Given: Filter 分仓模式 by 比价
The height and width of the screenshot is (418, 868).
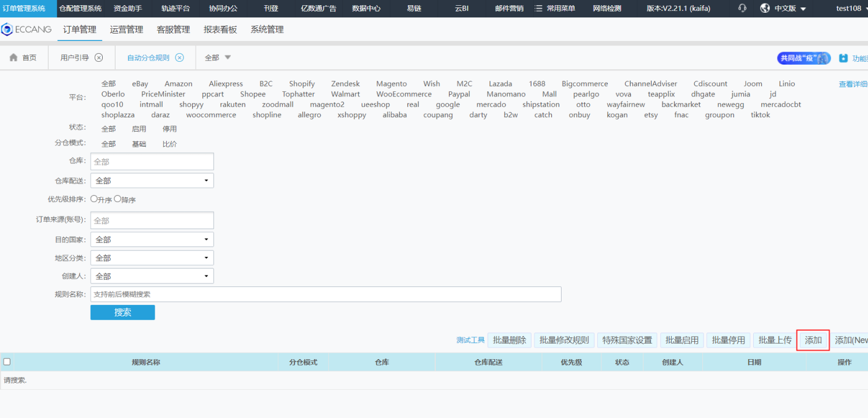Looking at the screenshot, I should coord(170,144).
